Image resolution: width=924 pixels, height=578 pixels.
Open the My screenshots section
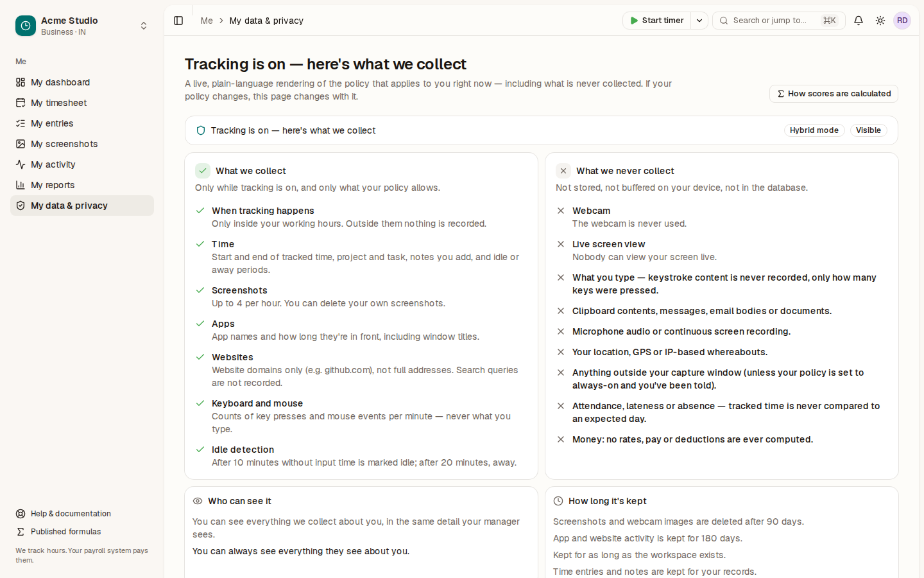coord(82,144)
